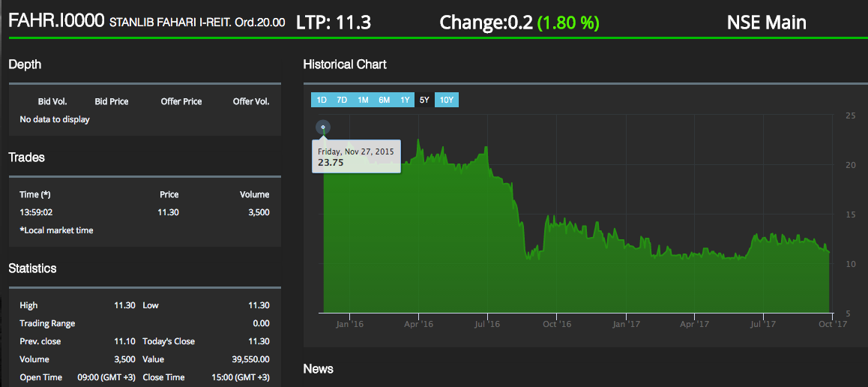The image size is (868, 387).
Task: Select the 1D chart range button
Action: point(321,100)
